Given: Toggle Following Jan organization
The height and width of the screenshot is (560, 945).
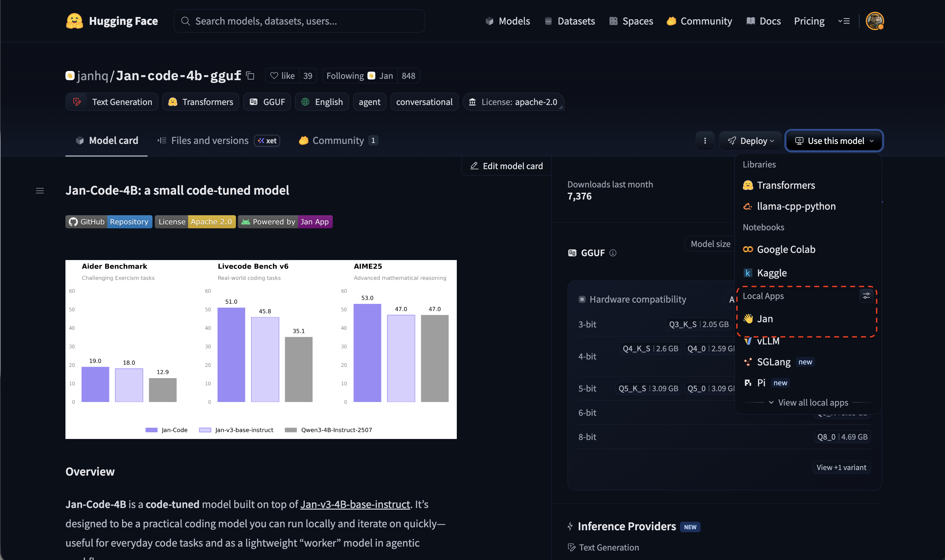Looking at the screenshot, I should tap(359, 76).
